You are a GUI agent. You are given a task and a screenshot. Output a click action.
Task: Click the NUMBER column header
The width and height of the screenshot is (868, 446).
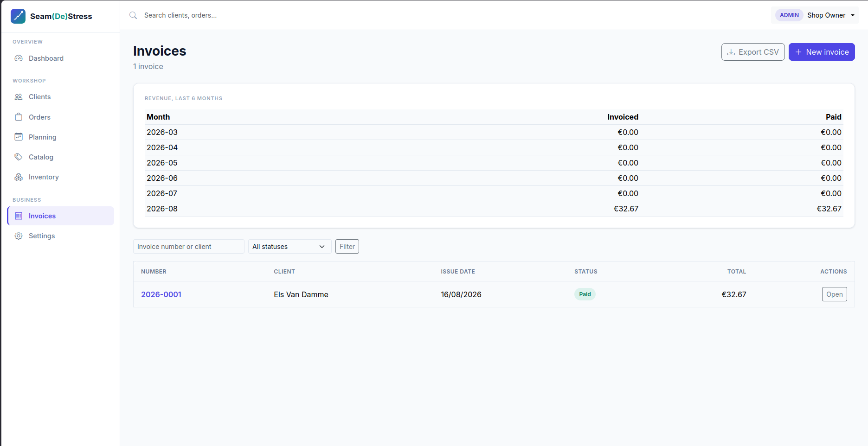coord(154,272)
